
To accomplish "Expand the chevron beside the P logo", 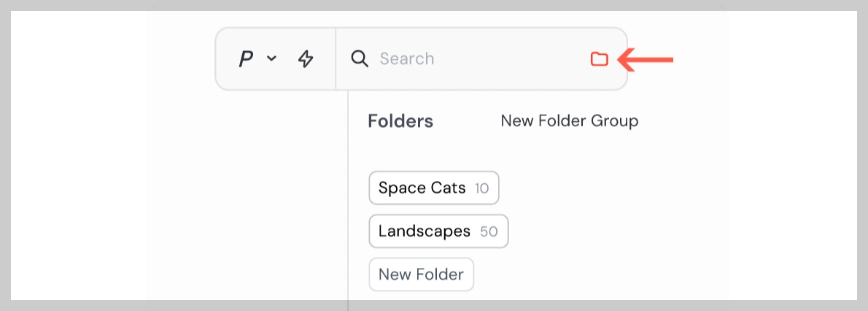I will click(x=271, y=59).
